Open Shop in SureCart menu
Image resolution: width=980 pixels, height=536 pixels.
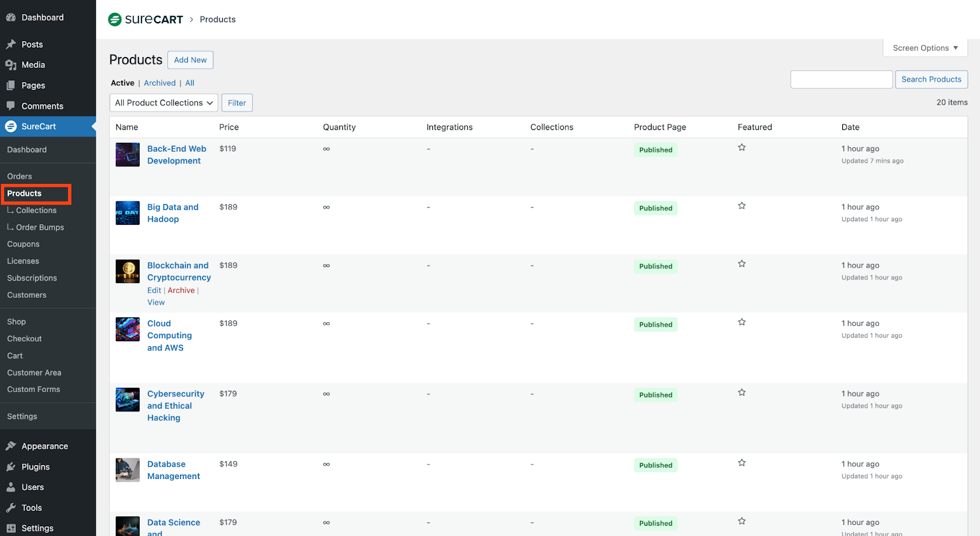point(17,322)
